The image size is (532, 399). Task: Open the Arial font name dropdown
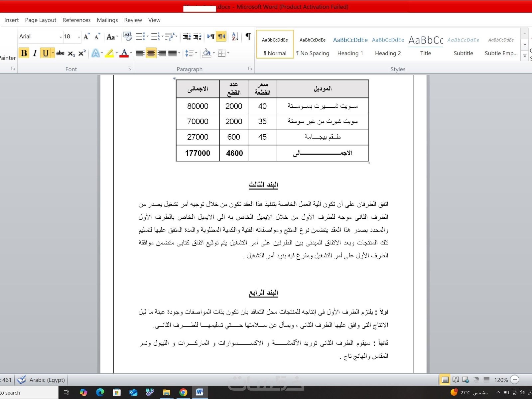[x=61, y=37]
